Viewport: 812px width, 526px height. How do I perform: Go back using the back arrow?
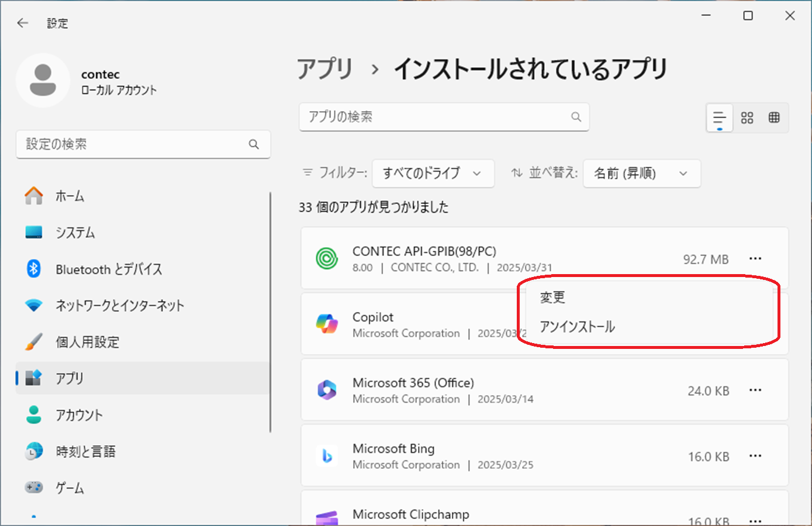point(22,23)
